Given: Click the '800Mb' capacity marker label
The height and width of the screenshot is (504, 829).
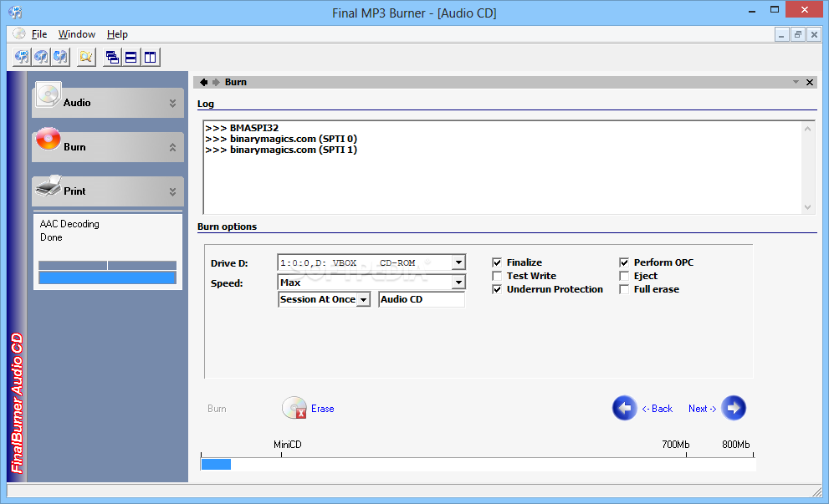Looking at the screenshot, I should [x=736, y=445].
